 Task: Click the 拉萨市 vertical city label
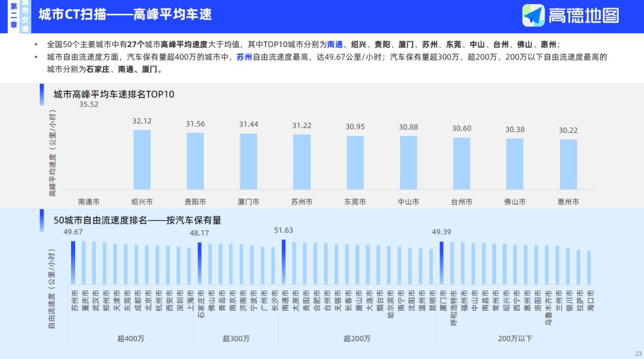point(580,301)
